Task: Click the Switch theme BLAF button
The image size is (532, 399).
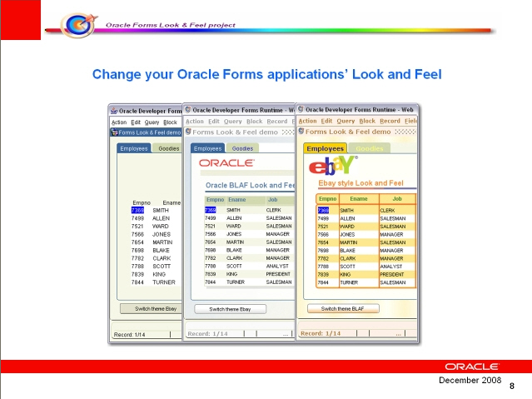Action: point(343,309)
